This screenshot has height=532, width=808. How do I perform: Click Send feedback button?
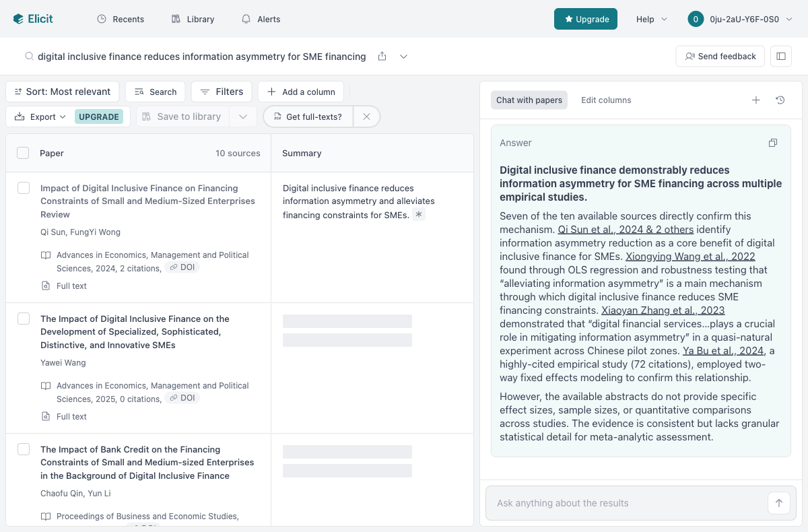coord(720,57)
